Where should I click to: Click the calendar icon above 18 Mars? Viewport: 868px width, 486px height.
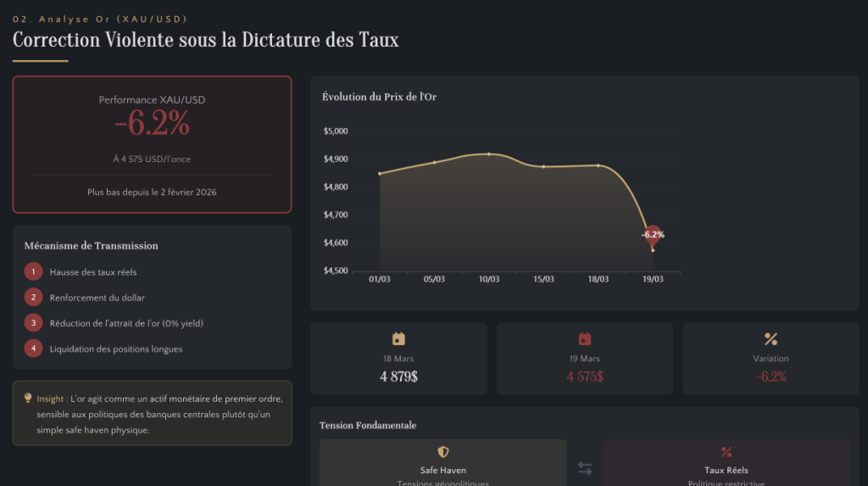pyautogui.click(x=398, y=338)
